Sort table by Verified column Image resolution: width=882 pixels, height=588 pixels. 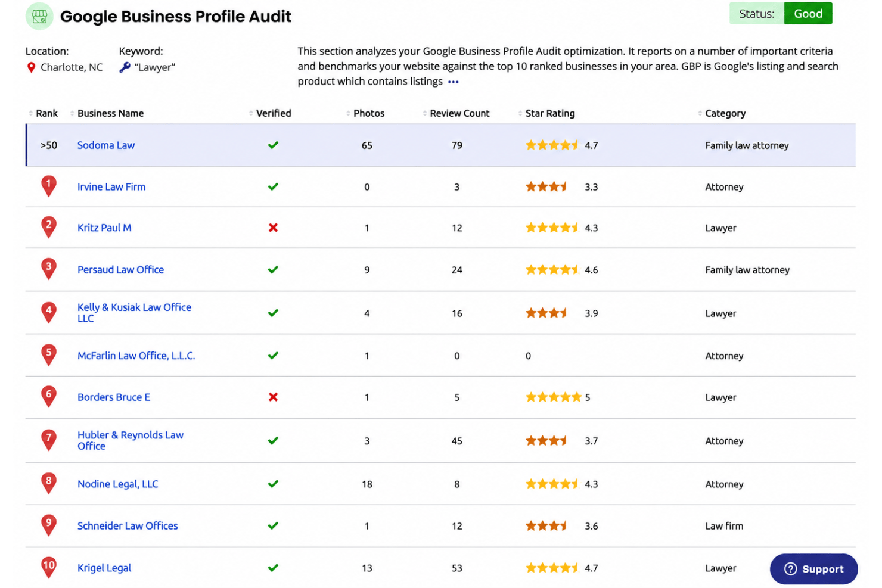click(x=270, y=113)
